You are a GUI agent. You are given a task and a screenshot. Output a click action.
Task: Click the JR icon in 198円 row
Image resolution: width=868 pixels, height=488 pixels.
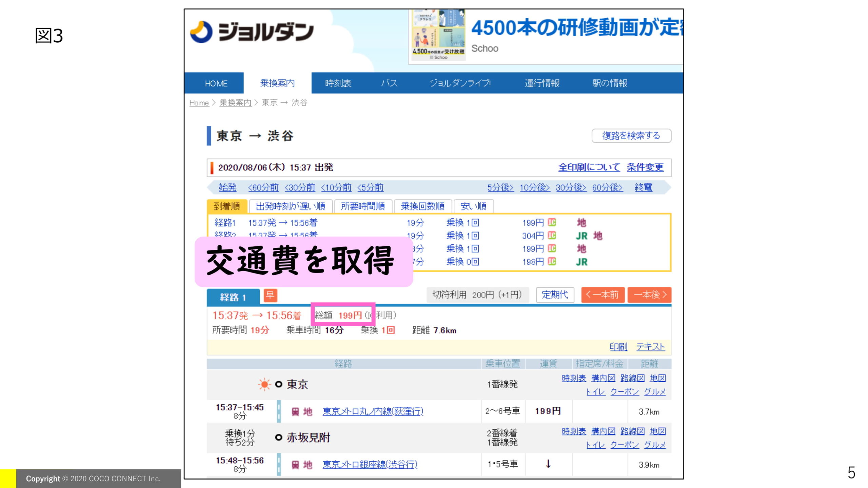pyautogui.click(x=582, y=262)
